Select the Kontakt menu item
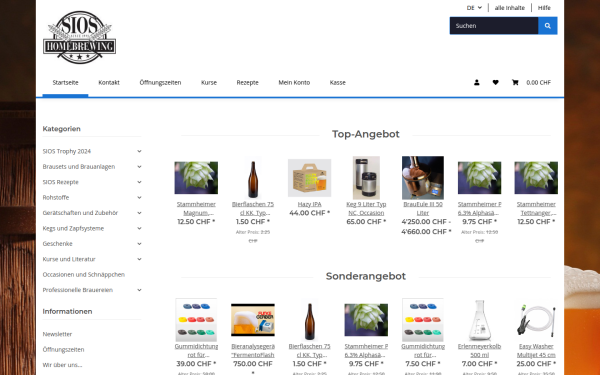 tap(109, 82)
